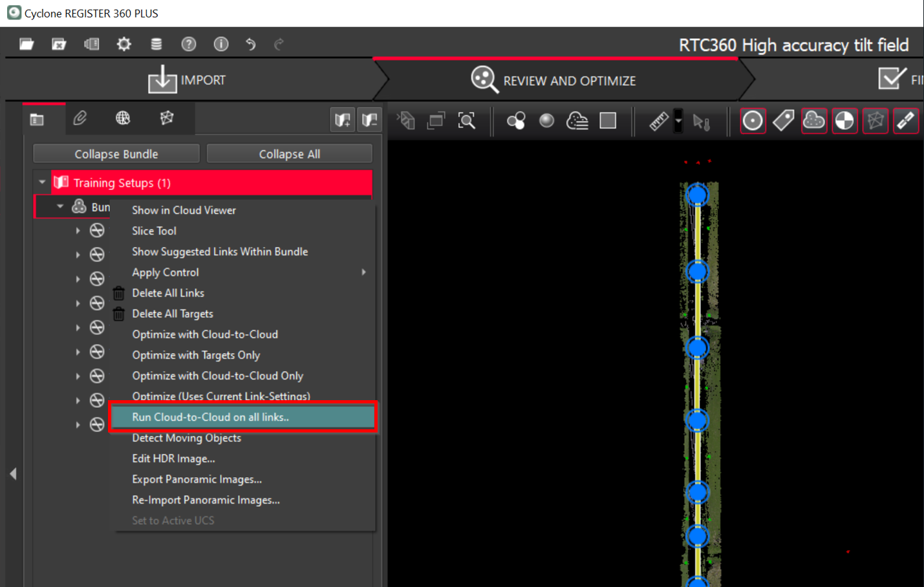Click the zoom-to-extents magnifier icon
Viewport: 924px width, 587px height.
[466, 121]
